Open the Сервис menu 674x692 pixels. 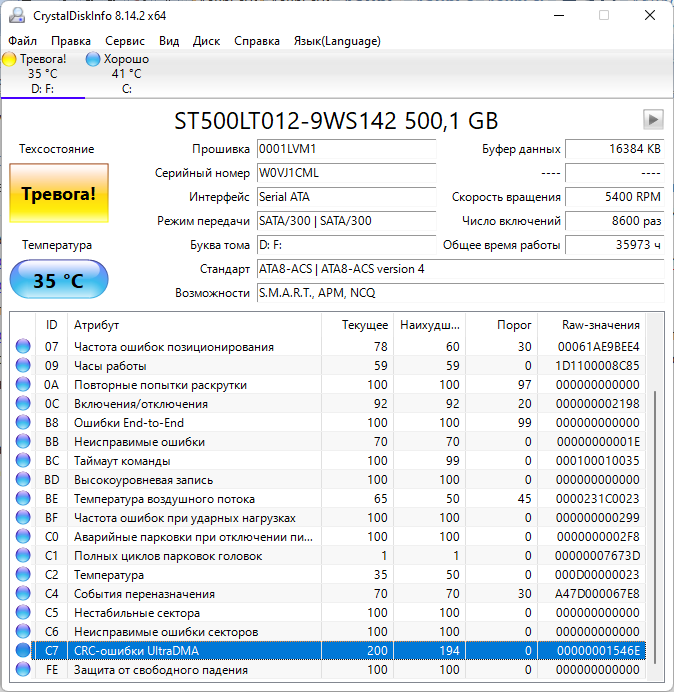[125, 41]
